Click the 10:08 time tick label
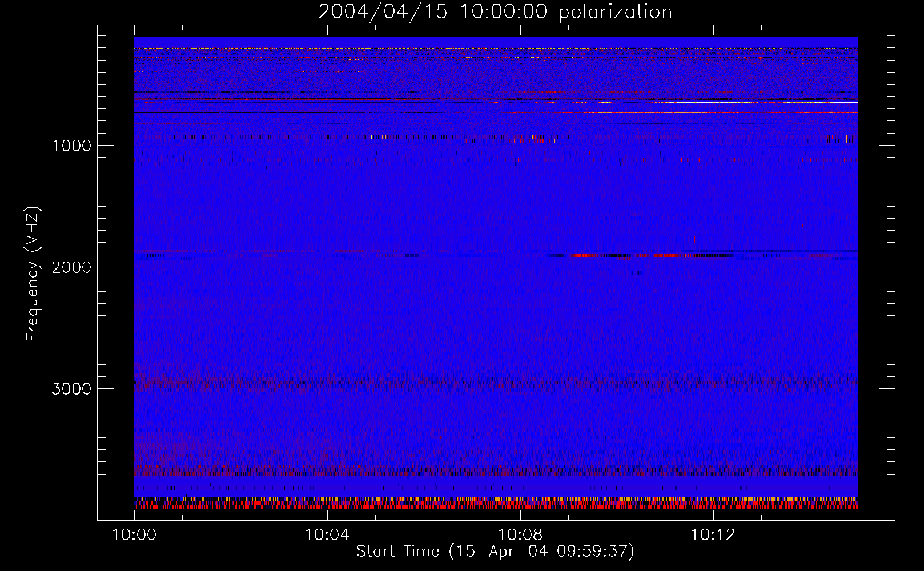The width and height of the screenshot is (924, 571). 520,535
